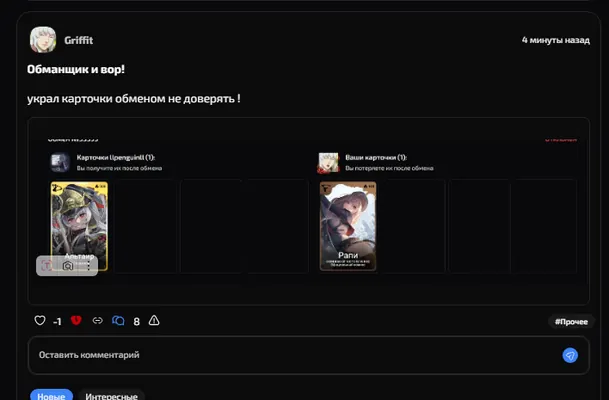Click the image search camera icon on overlay
Viewport: 609px width, 400px height.
[68, 266]
